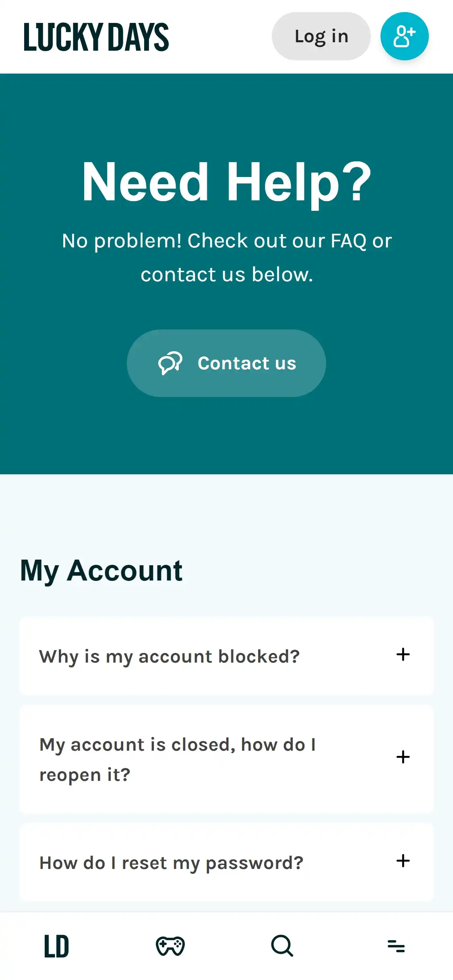The height and width of the screenshot is (980, 453).
Task: Open the bottom-right menu lines icon
Action: [x=396, y=946]
